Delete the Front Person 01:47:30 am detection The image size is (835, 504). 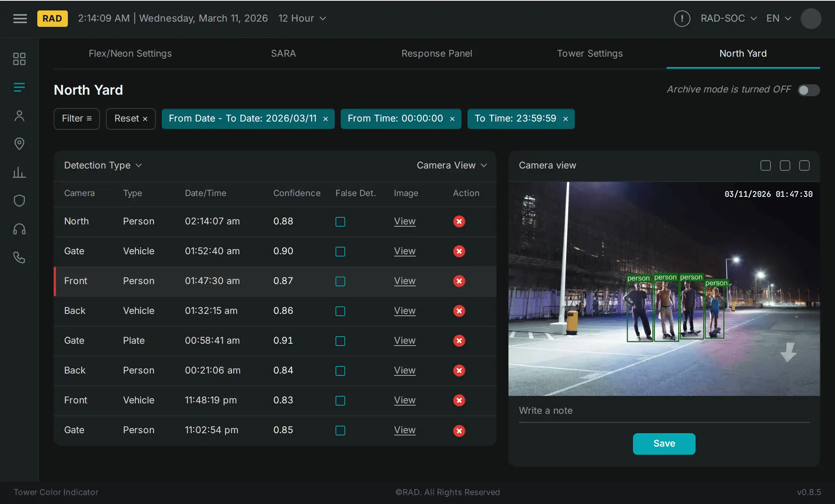tap(459, 281)
